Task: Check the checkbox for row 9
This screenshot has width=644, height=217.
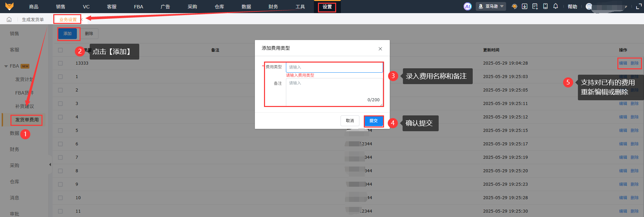Action: click(60, 184)
